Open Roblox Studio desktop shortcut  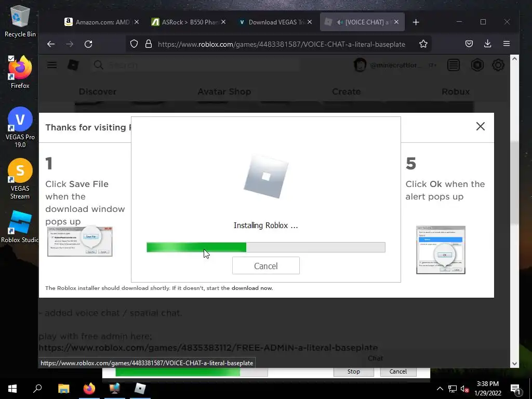[20, 227]
